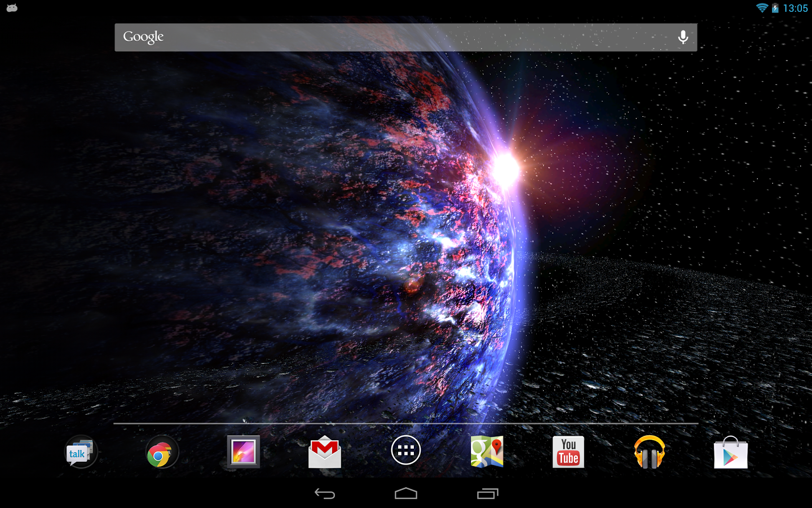Open the Google Play Store

pyautogui.click(x=731, y=453)
